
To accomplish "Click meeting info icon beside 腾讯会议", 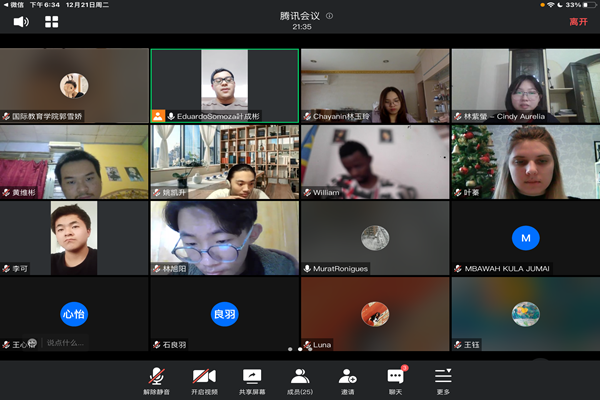I will pyautogui.click(x=330, y=16).
